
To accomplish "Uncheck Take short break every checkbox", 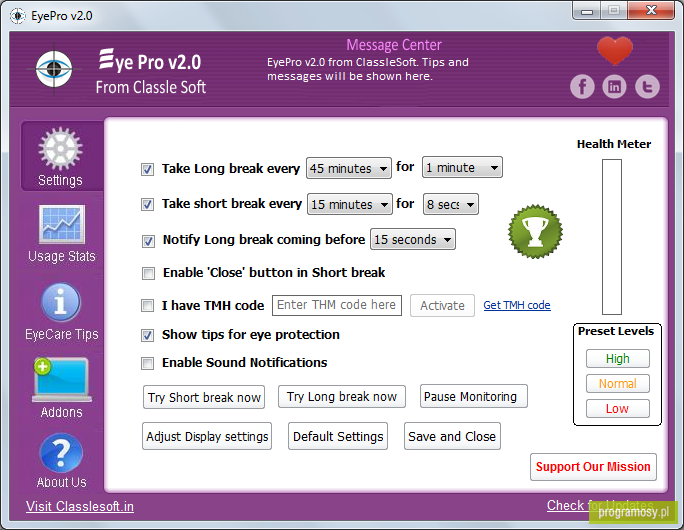I will [x=147, y=204].
